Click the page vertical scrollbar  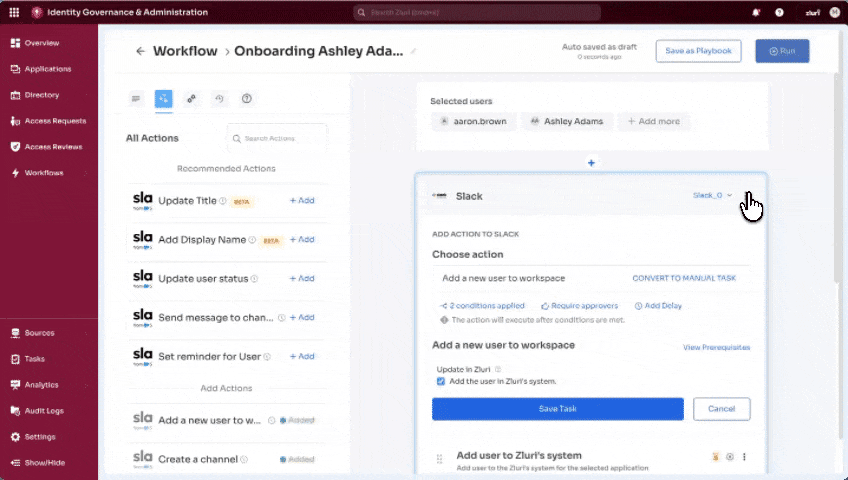pyautogui.click(x=838, y=178)
